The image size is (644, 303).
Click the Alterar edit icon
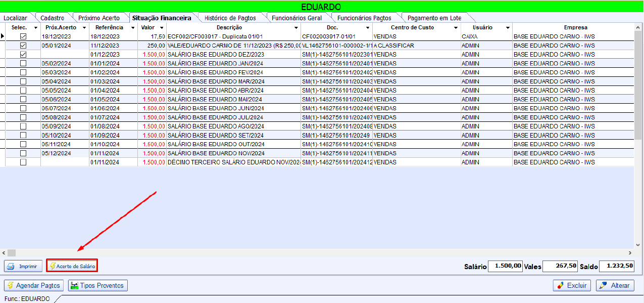pyautogui.click(x=603, y=286)
